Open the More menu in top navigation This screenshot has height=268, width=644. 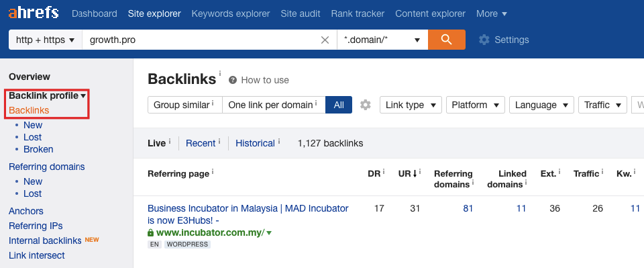tap(492, 13)
